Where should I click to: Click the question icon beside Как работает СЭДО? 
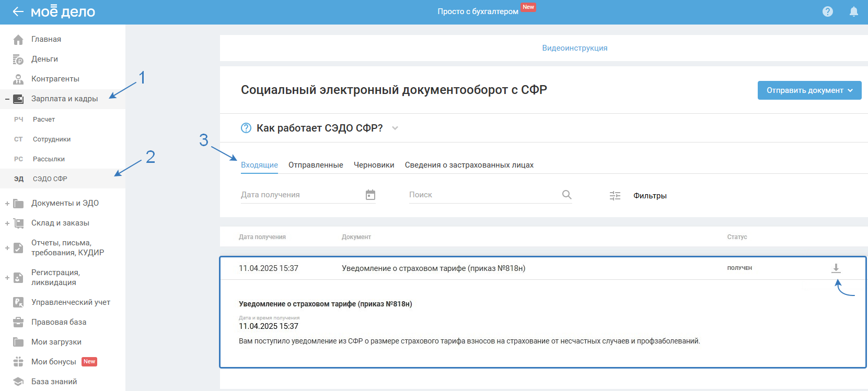(x=246, y=128)
